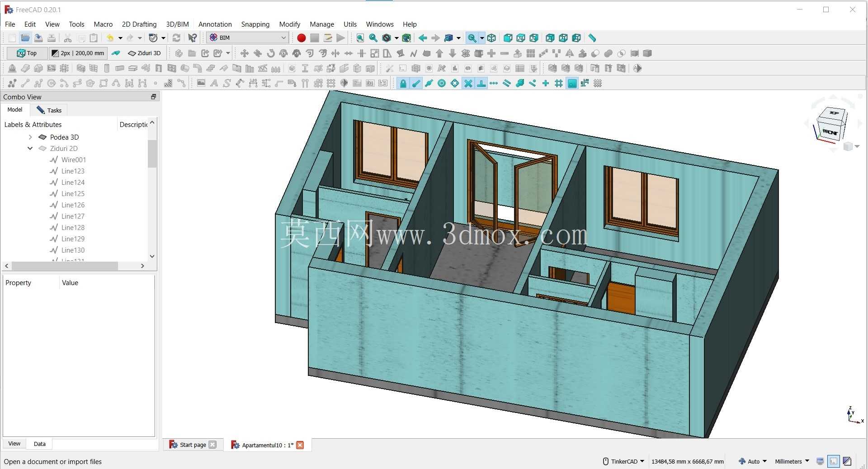Toggle Snap Intersection X button
This screenshot has width=868, height=469.
coord(468,83)
